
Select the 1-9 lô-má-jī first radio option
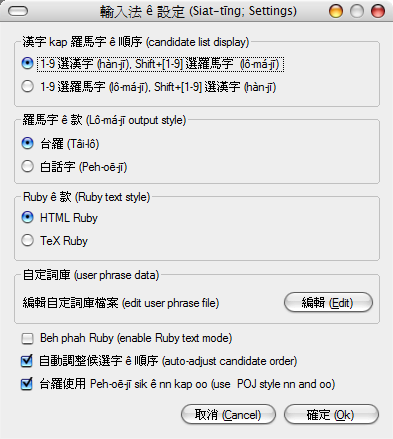coord(27,86)
